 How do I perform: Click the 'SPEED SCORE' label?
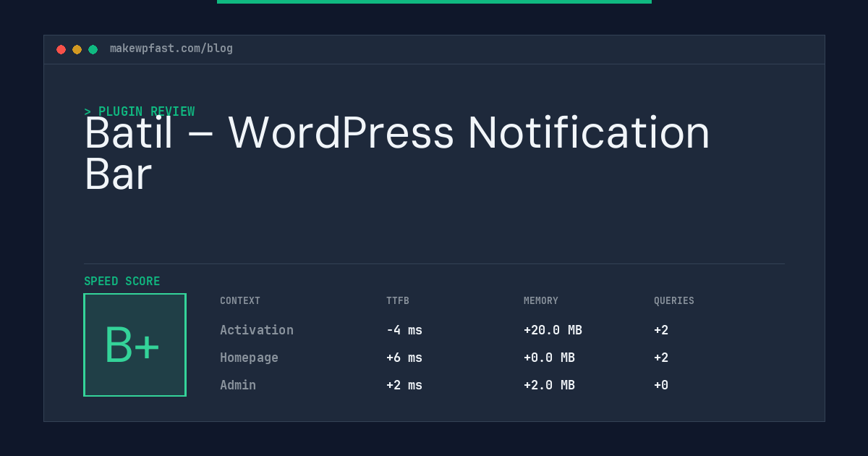point(122,282)
